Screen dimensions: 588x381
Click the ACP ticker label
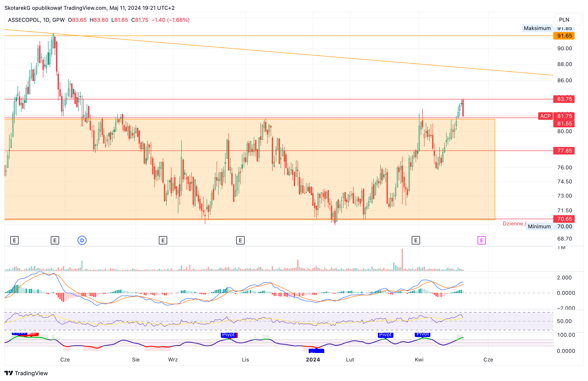click(545, 116)
